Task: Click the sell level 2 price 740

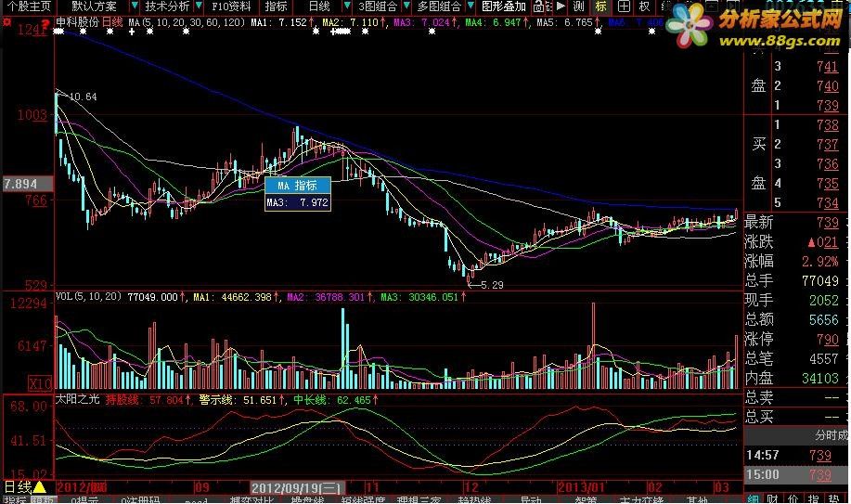Action: (827, 85)
